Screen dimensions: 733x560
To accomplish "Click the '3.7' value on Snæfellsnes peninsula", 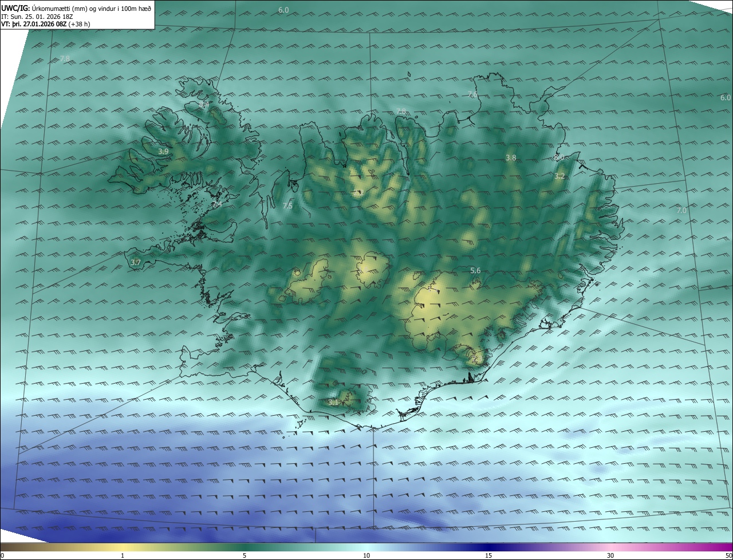I will [x=135, y=262].
